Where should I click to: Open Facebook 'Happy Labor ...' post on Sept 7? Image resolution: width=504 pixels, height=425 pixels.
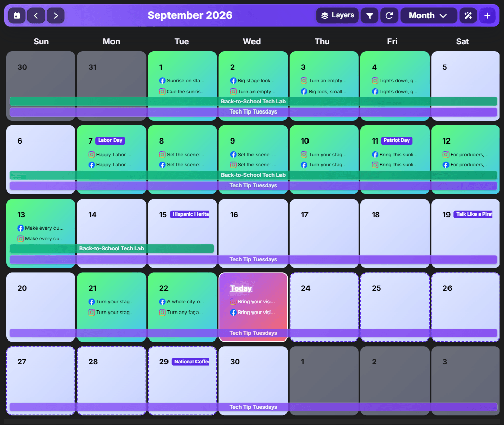[x=109, y=165]
